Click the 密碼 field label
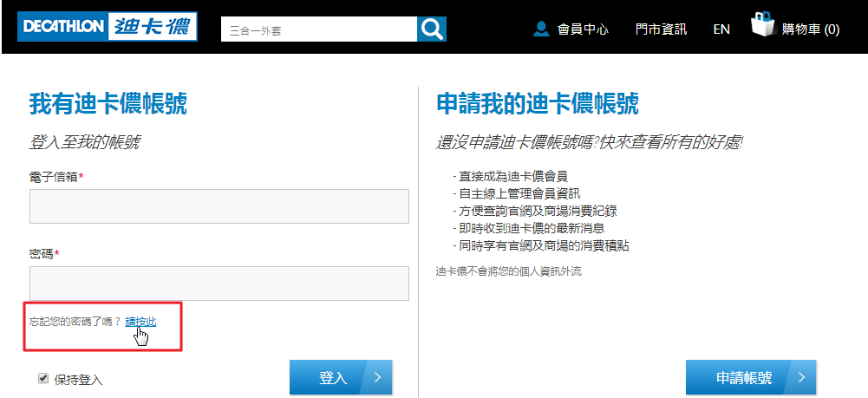The height and width of the screenshot is (398, 868). (x=44, y=254)
